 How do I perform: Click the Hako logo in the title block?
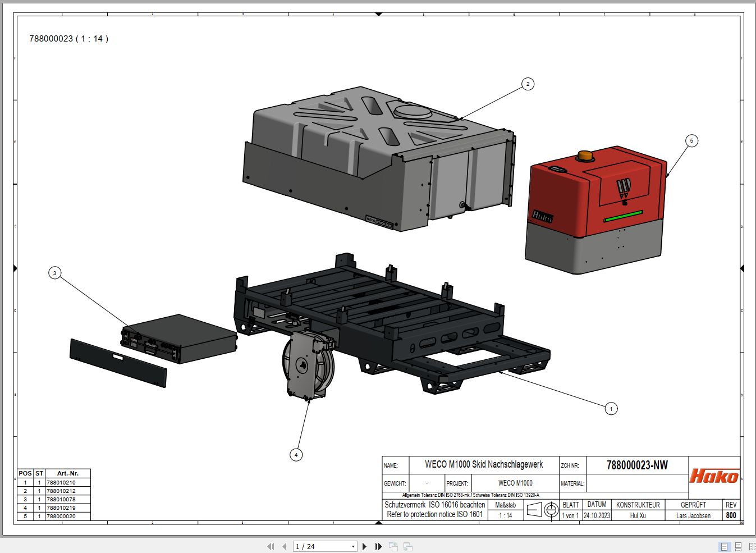714,476
